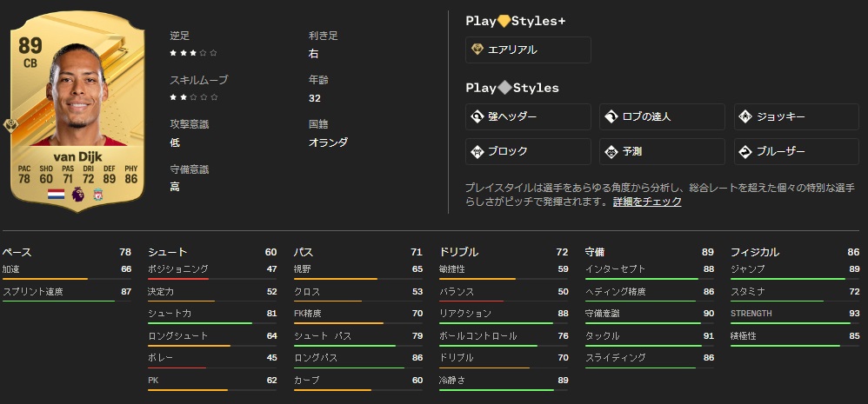
Task: Click the 予測 playstyle icon
Action: [611, 151]
